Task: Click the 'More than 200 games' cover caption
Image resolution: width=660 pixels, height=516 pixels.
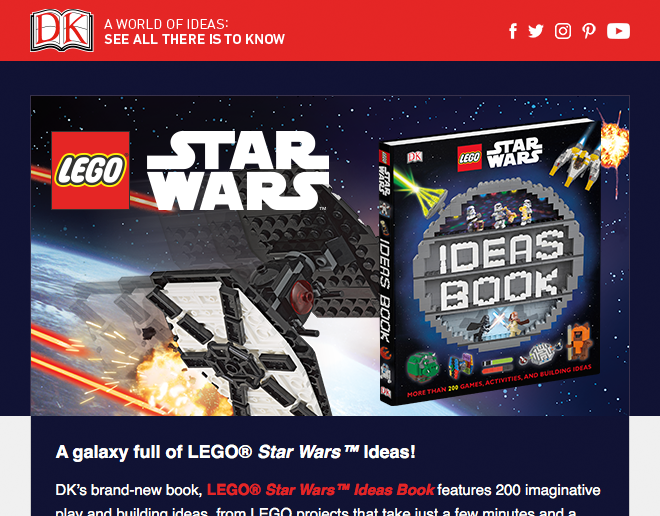Action: 499,381
